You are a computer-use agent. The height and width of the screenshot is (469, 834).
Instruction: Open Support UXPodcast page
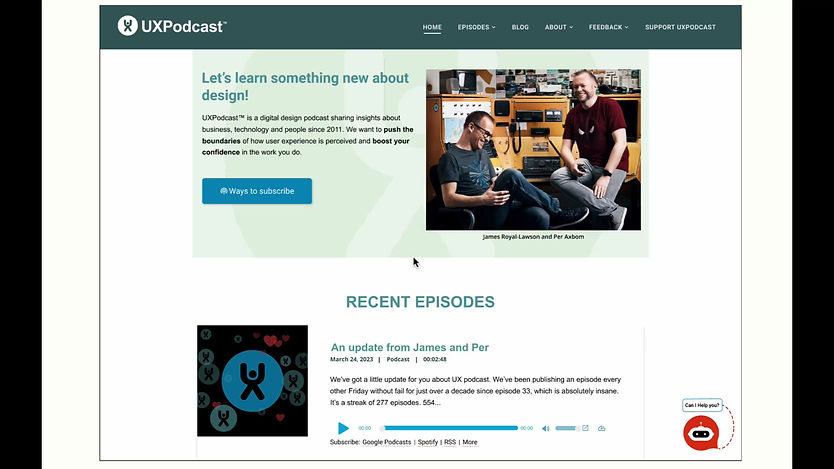(x=680, y=27)
